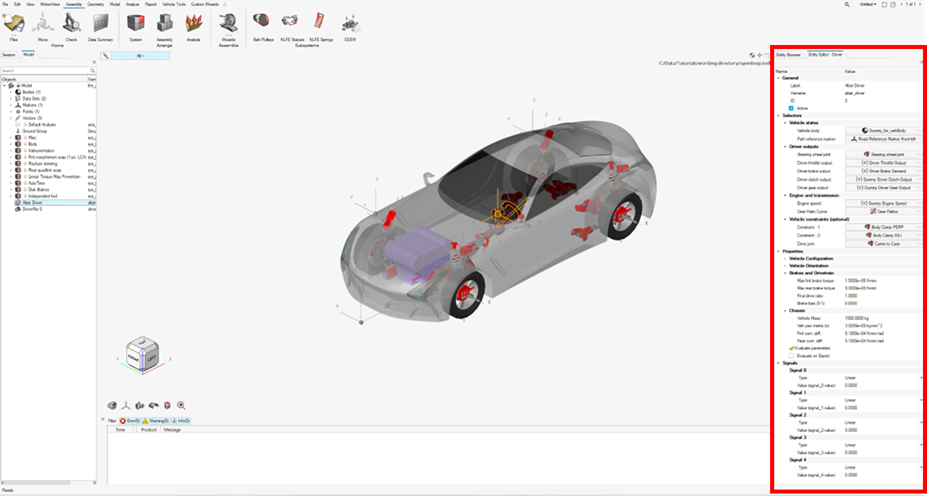The height and width of the screenshot is (496, 927).
Task: Click the zoom magnifier view control icon
Action: tap(181, 405)
